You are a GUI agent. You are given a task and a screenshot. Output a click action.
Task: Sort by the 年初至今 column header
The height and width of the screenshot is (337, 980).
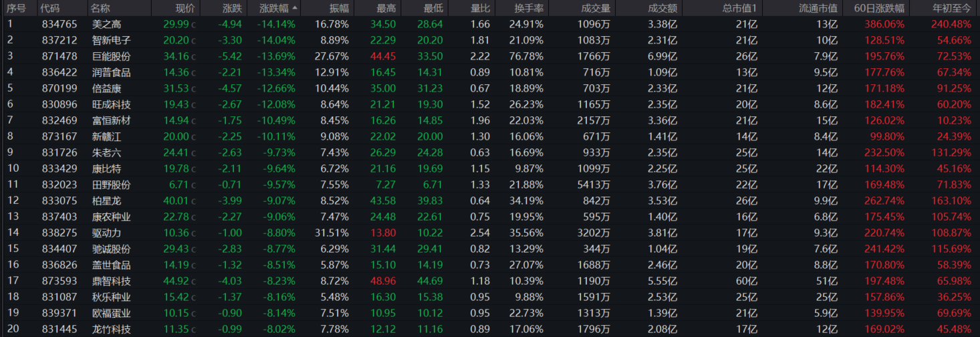pos(952,8)
